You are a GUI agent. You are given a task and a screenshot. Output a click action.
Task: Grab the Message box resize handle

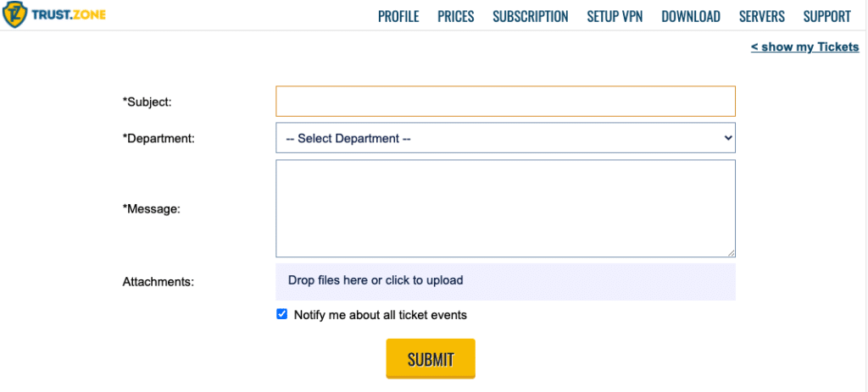pos(731,252)
